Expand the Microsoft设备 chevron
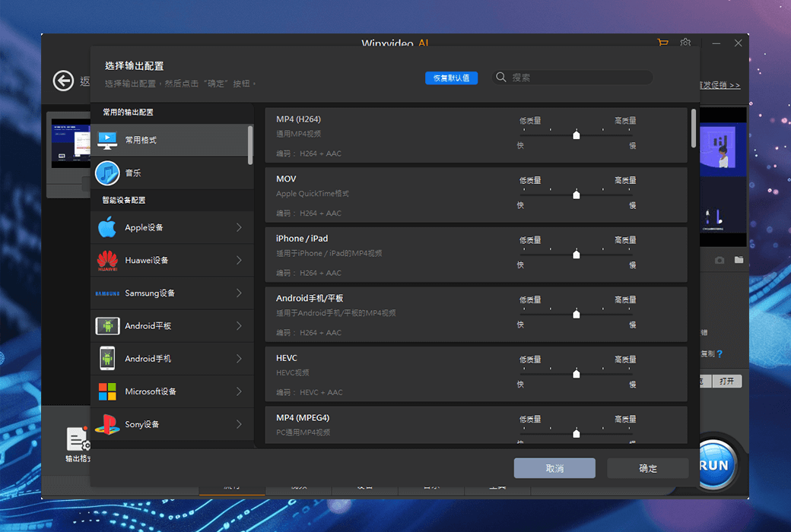Image resolution: width=791 pixels, height=532 pixels. point(239,391)
